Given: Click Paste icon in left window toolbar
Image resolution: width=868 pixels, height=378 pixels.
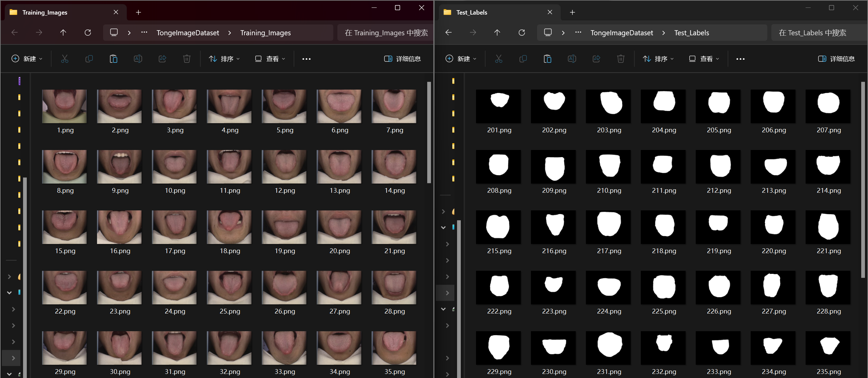Looking at the screenshot, I should click(x=113, y=59).
